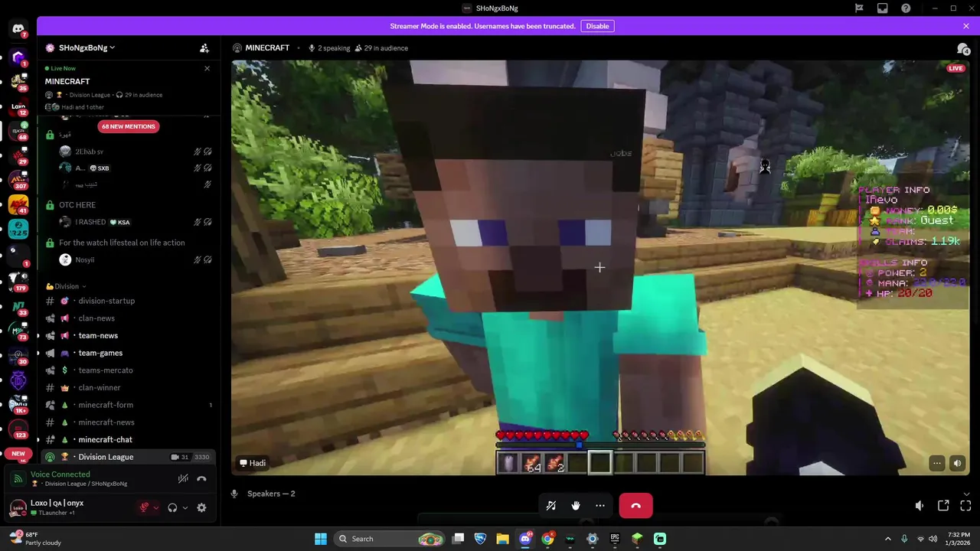Close the Live Now MINECRAFT banner
Image resolution: width=980 pixels, height=551 pixels.
[207, 69]
